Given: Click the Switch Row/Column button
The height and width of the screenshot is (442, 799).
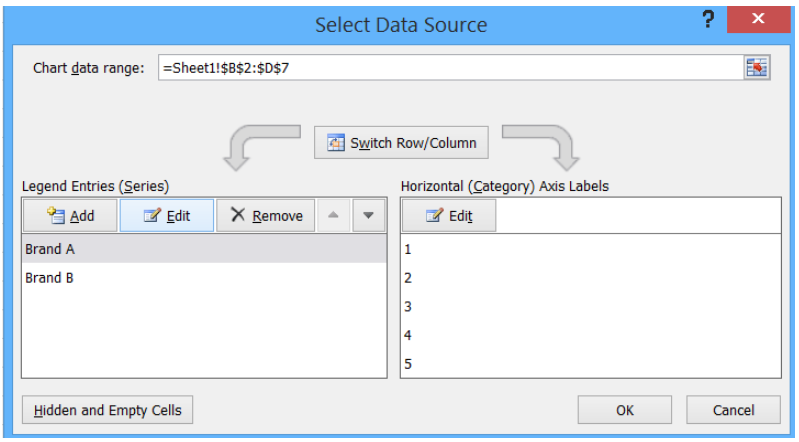Looking at the screenshot, I should tap(401, 143).
